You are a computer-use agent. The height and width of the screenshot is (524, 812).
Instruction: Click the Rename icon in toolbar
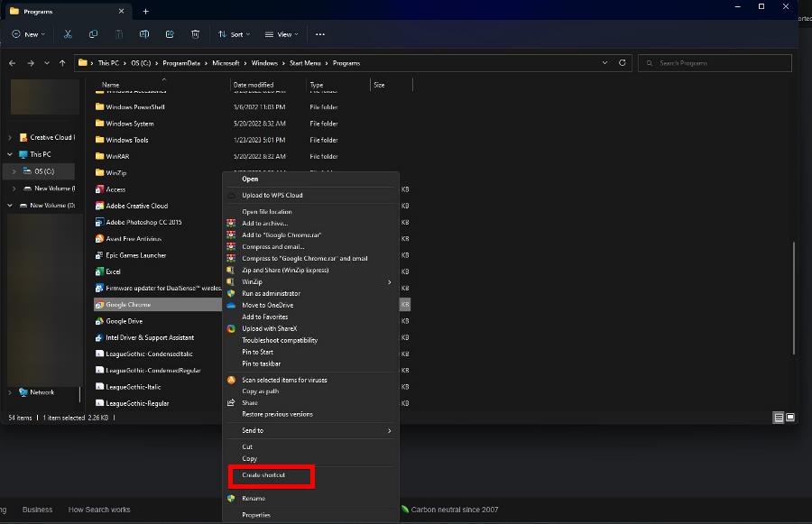pos(144,34)
